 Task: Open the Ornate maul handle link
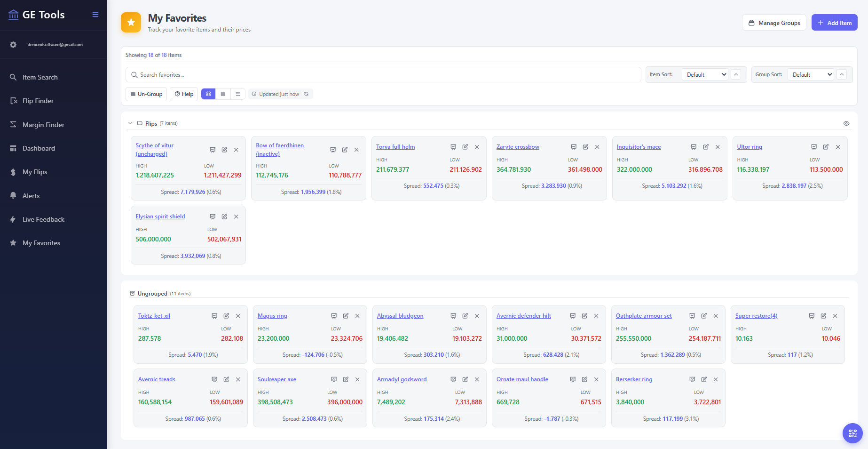(522, 379)
